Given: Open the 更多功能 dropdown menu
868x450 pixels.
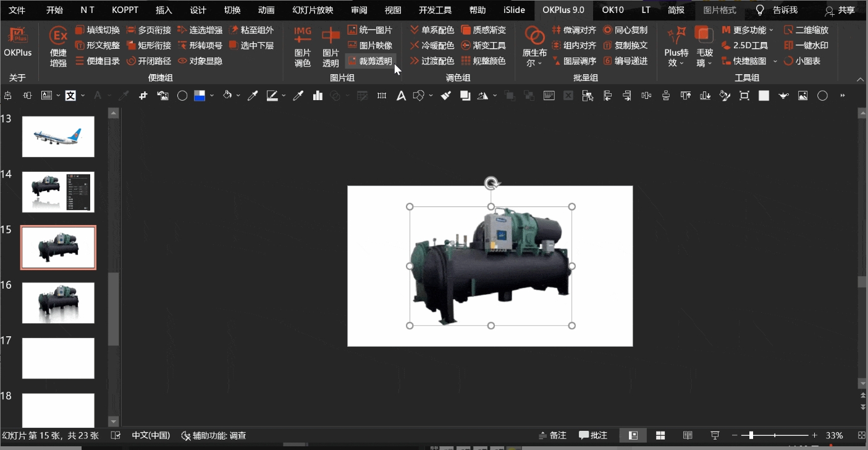Looking at the screenshot, I should (x=747, y=30).
